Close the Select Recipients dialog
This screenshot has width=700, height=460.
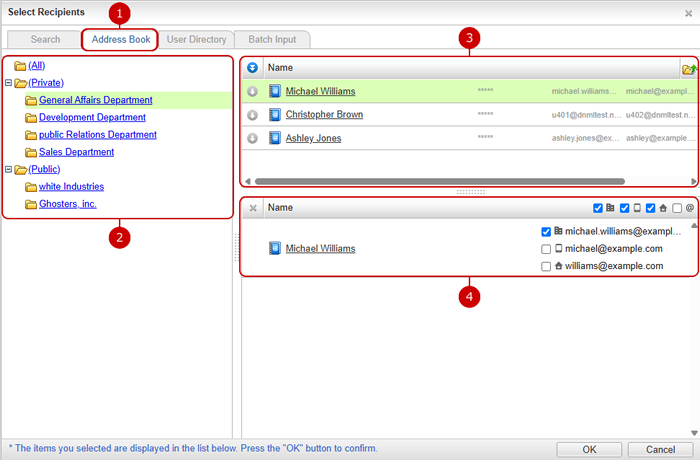(x=688, y=14)
